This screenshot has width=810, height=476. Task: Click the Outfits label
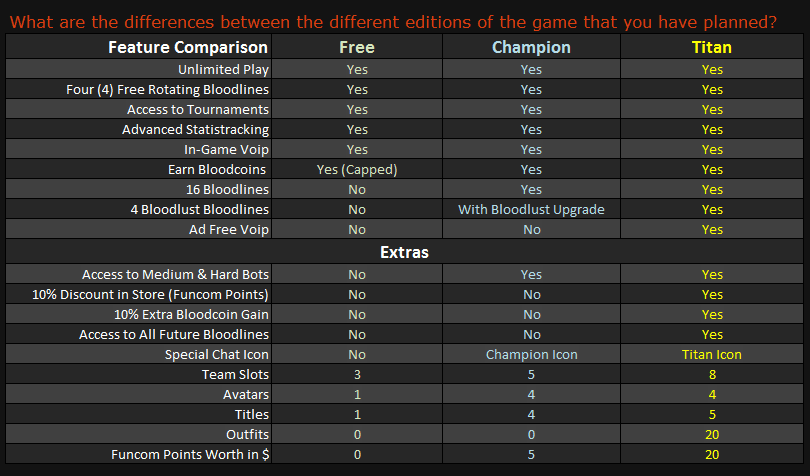(247, 435)
